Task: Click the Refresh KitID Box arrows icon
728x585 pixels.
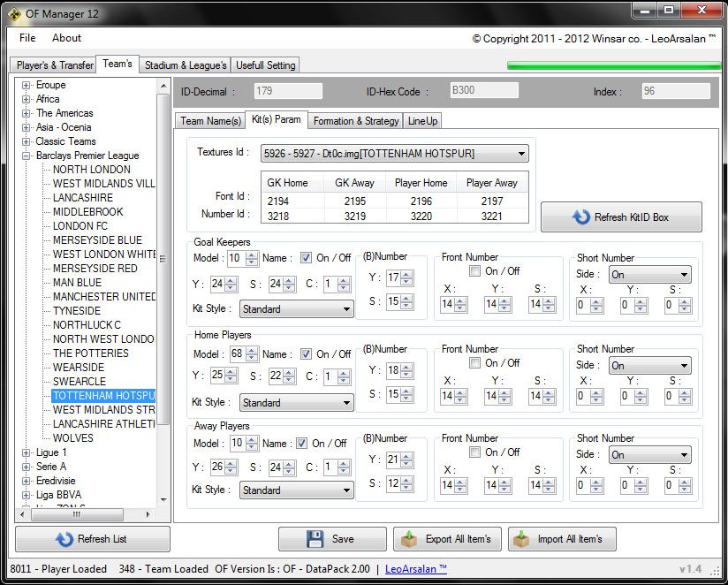Action: click(580, 217)
